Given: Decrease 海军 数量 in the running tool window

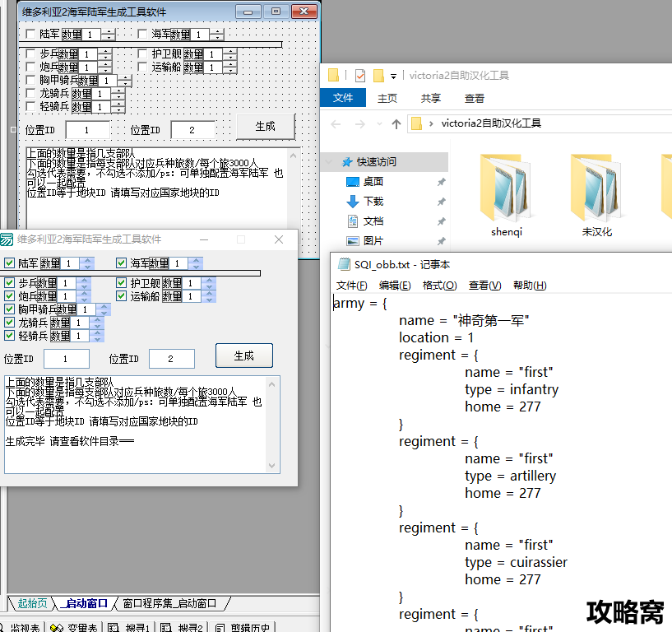Looking at the screenshot, I should (196, 267).
